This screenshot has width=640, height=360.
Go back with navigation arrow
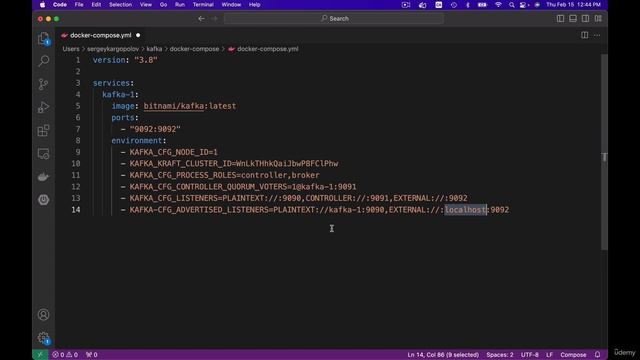[x=201, y=18]
